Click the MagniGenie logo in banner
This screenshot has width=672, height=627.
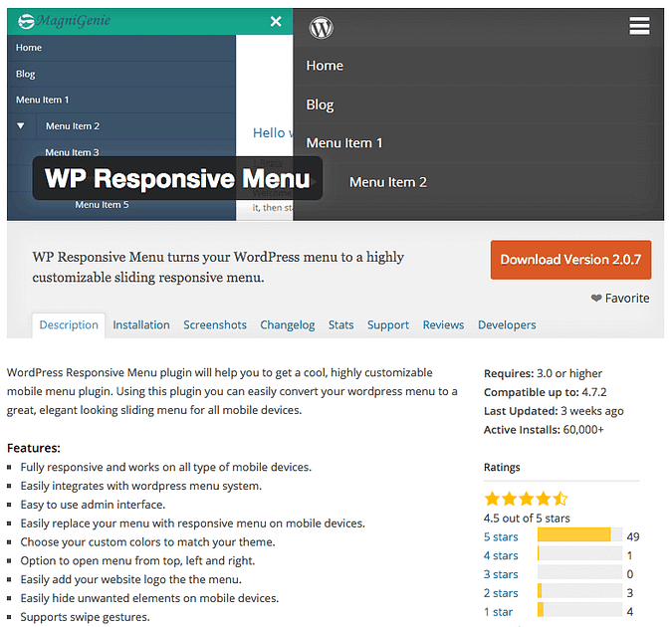coord(64,21)
